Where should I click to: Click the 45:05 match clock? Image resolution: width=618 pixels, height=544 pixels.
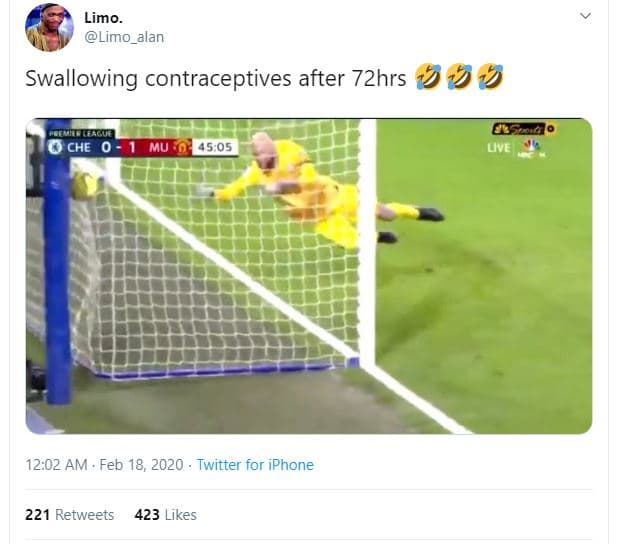215,147
